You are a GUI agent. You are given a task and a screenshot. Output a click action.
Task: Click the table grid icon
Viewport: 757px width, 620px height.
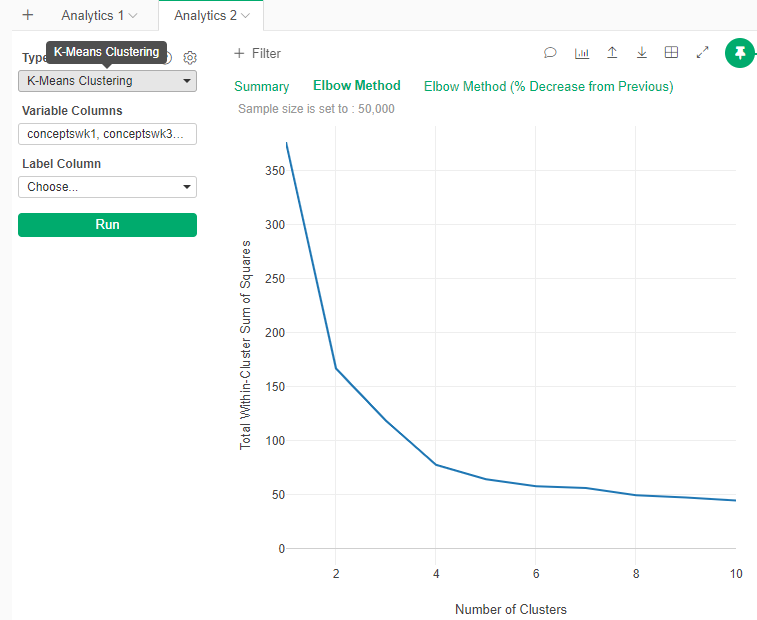pos(672,53)
